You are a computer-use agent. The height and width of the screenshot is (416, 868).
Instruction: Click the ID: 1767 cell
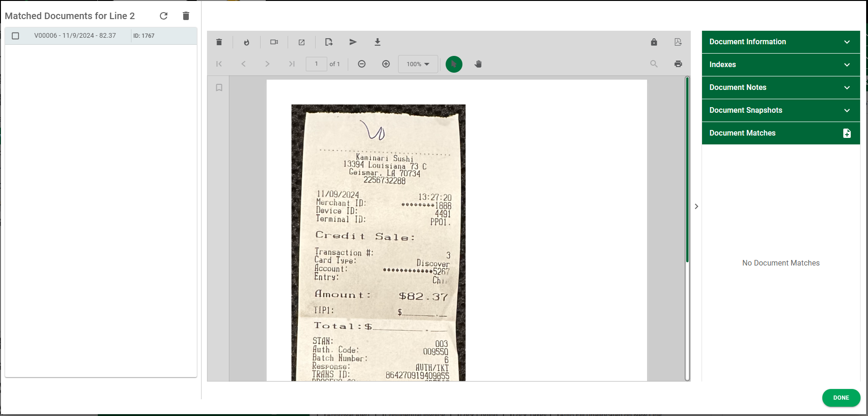144,36
